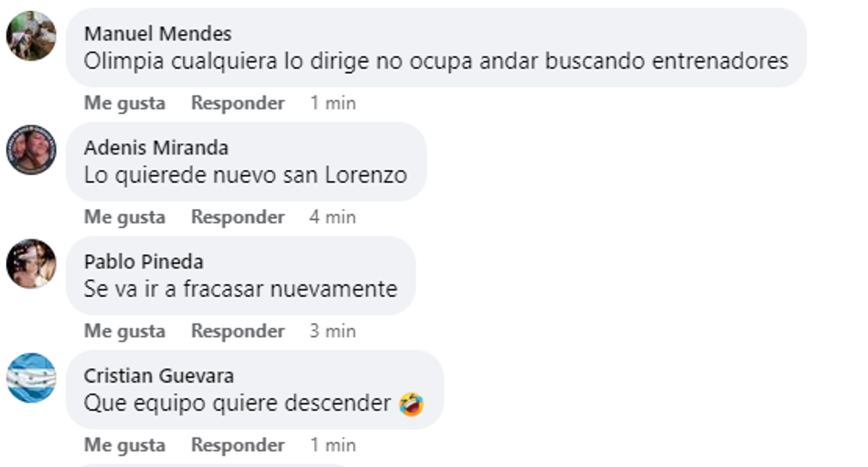Visit Adenis Miranda's profile by name

tap(156, 147)
